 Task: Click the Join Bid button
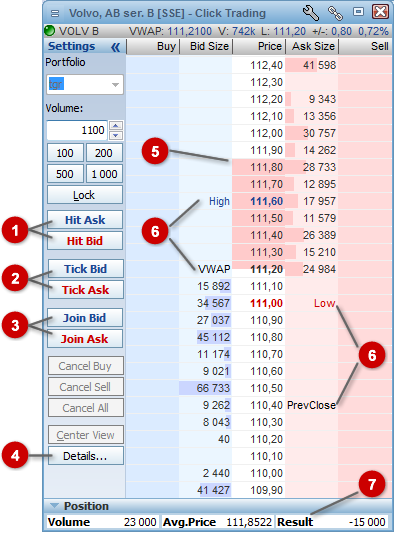(x=85, y=318)
